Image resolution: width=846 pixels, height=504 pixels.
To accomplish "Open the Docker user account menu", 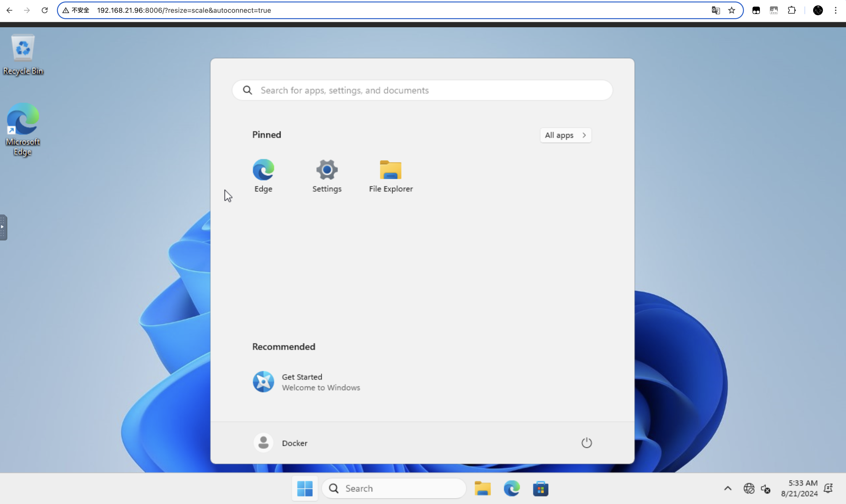I will [281, 443].
